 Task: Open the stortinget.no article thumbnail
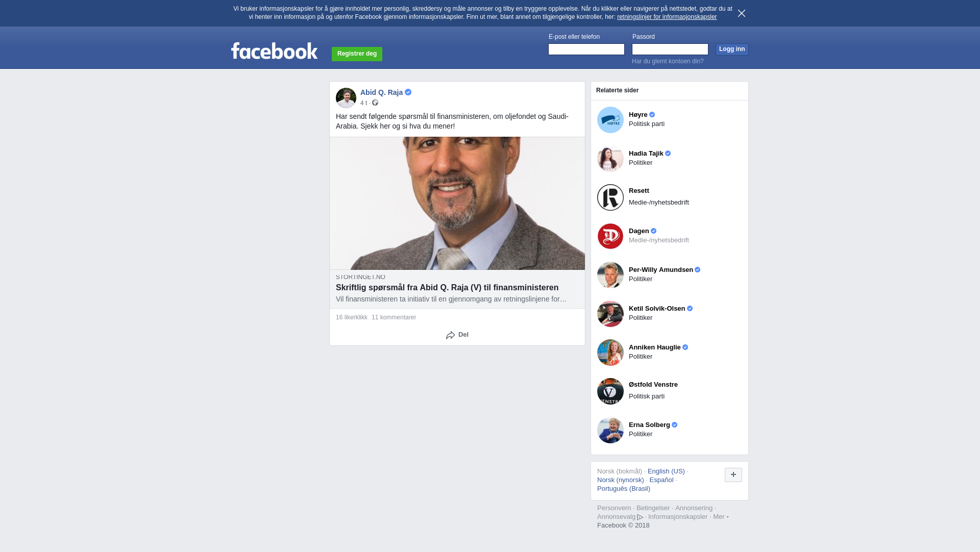(457, 203)
